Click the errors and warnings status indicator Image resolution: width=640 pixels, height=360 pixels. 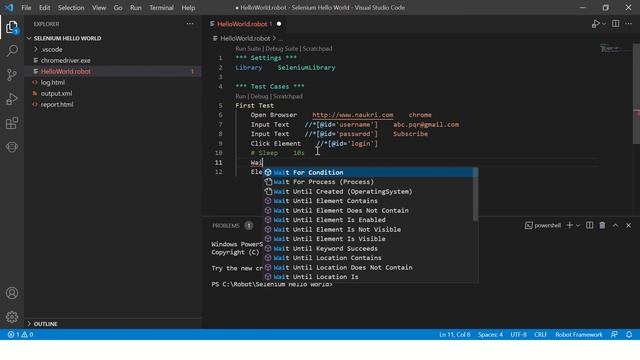click(20, 335)
